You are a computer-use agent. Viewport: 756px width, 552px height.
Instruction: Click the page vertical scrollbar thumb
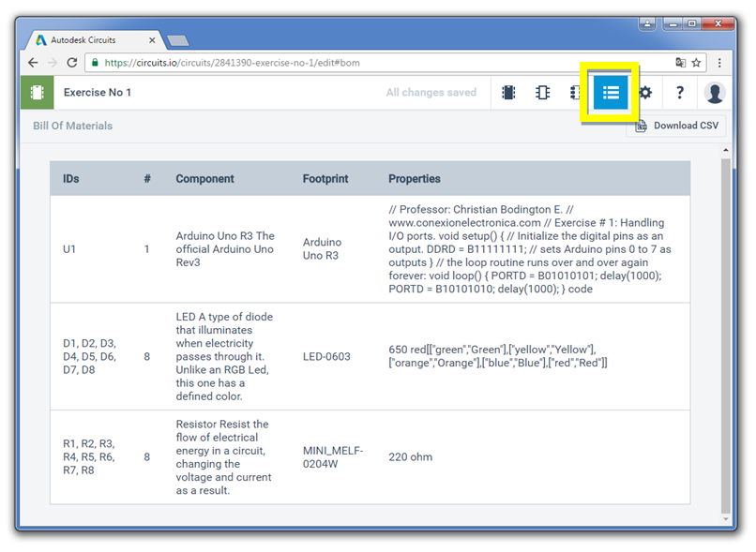coord(726,336)
